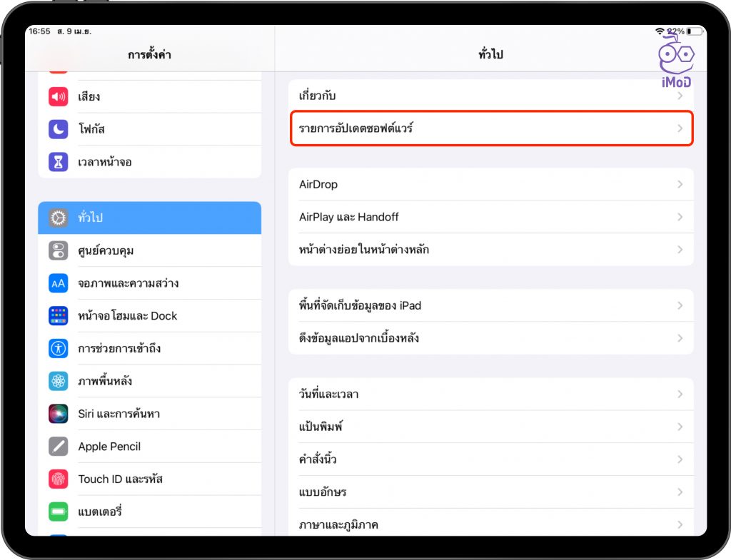The image size is (731, 560).
Task: Tap the green Battery icon
Action: coord(58,511)
